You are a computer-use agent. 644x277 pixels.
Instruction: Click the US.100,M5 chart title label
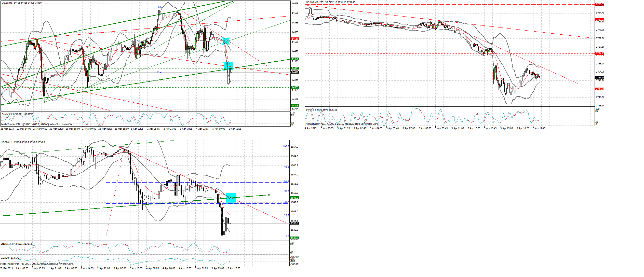(x=312, y=2)
